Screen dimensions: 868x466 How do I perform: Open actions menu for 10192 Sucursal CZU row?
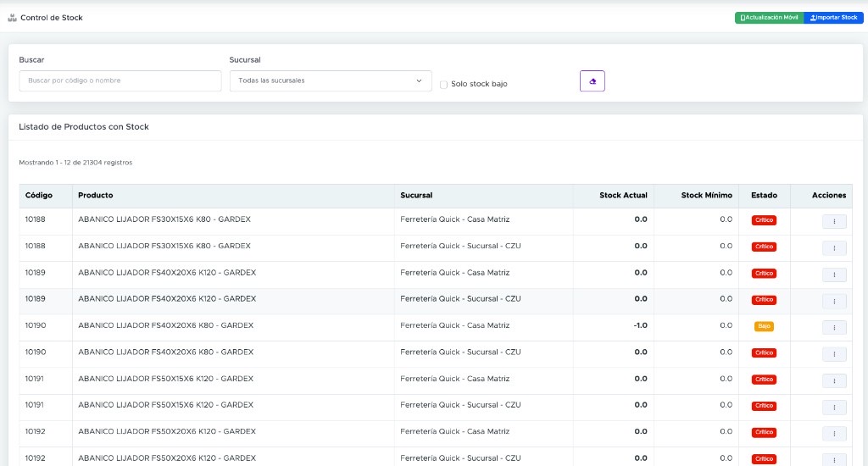834,460
